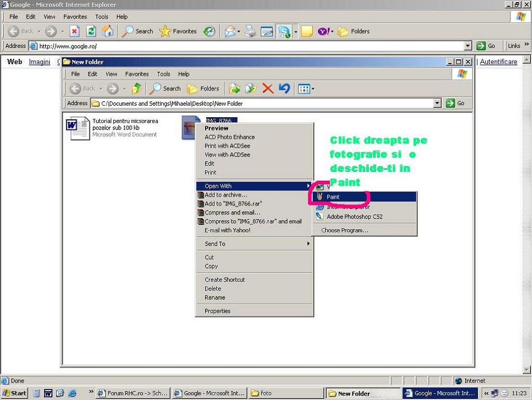Go up one level in New Folder window
Image resolution: width=532 pixels, height=400 pixels.
tap(137, 89)
